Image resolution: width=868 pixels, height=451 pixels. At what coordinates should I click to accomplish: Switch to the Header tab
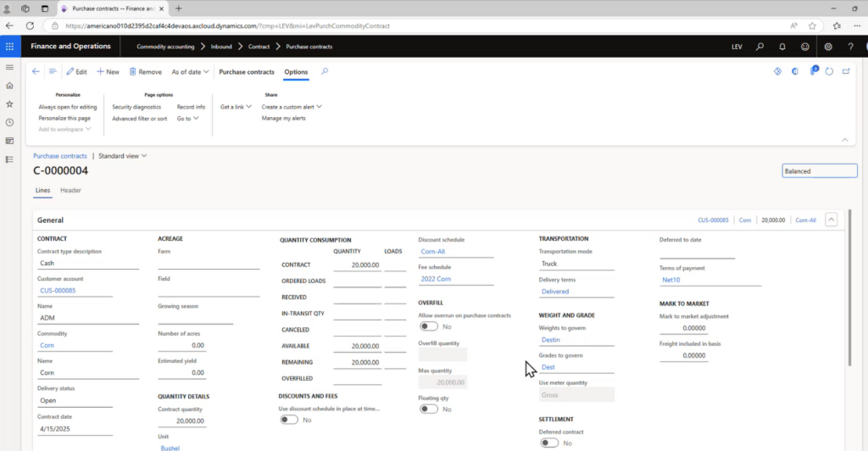(70, 191)
